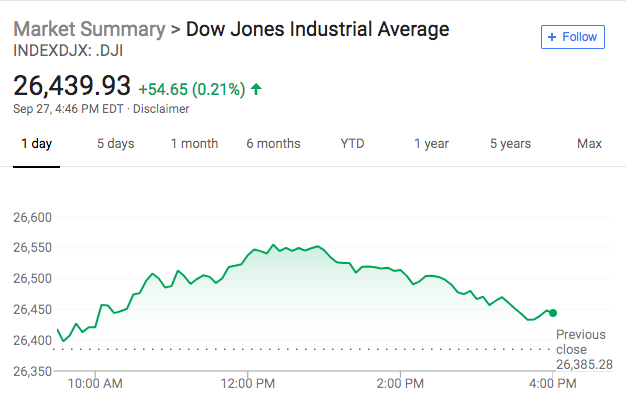Click the Follow button

click(574, 37)
